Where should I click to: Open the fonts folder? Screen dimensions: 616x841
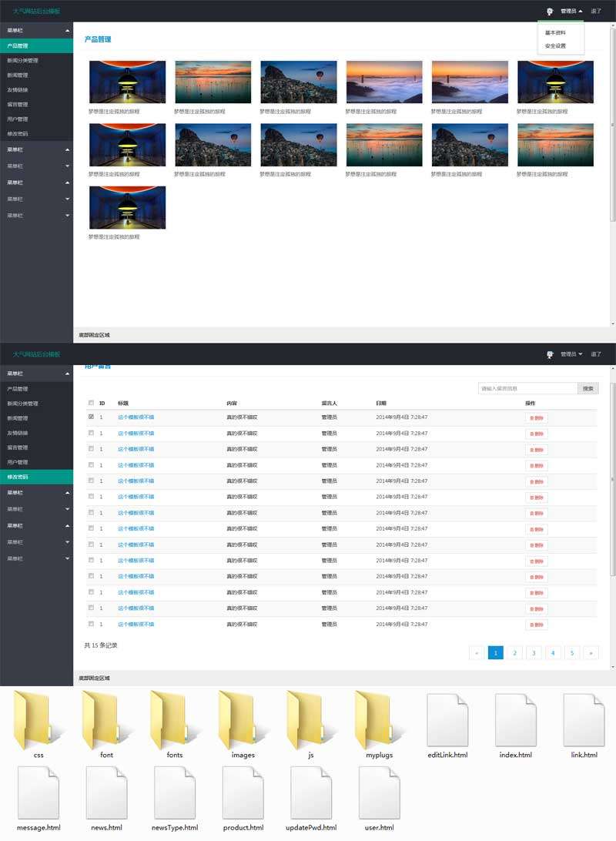[175, 720]
